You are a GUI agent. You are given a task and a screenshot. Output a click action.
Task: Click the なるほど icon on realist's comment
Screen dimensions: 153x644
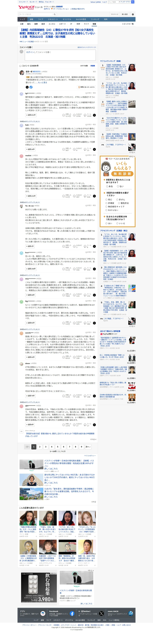[x=74, y=196]
